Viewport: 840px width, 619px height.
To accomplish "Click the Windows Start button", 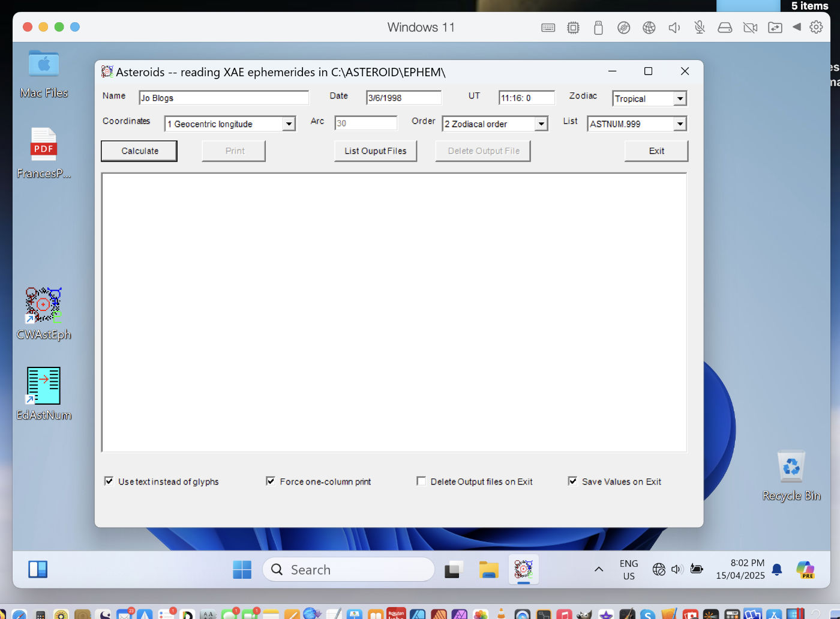I will coord(242,569).
